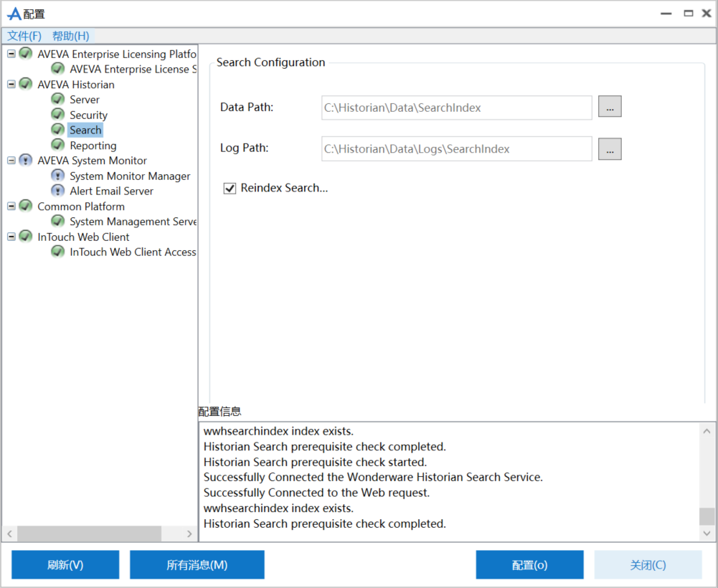Click the info icon beside Alert Email Server
The image size is (718, 588).
tap(58, 191)
